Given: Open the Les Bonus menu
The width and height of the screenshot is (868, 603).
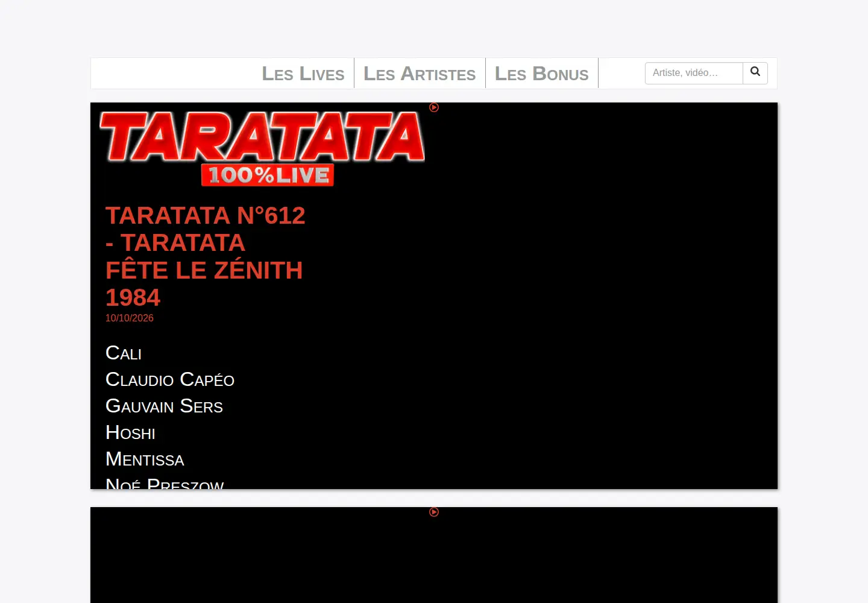Looking at the screenshot, I should coord(542,74).
